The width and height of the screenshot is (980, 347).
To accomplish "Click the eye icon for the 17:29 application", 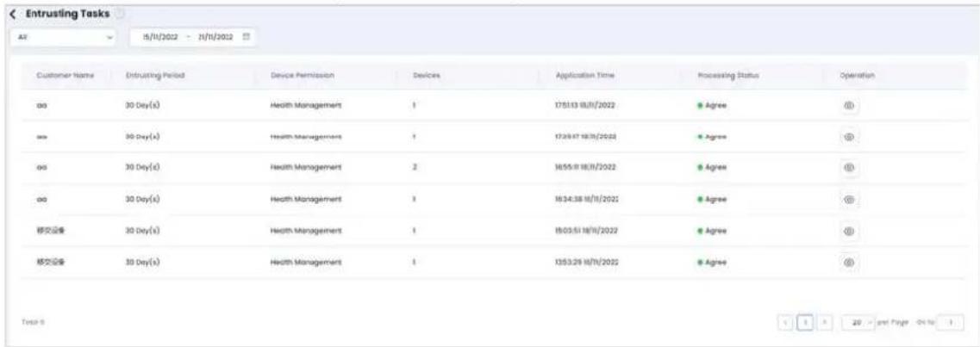I will coord(849,137).
